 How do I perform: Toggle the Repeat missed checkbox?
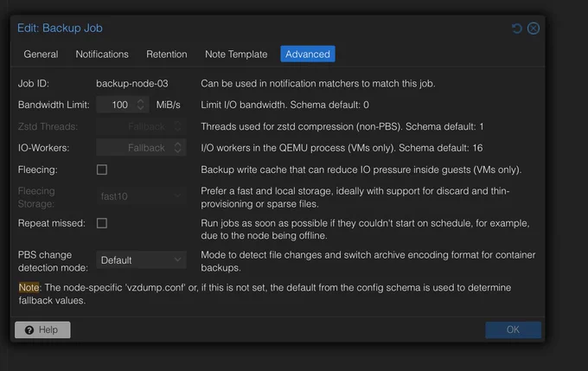(102, 223)
